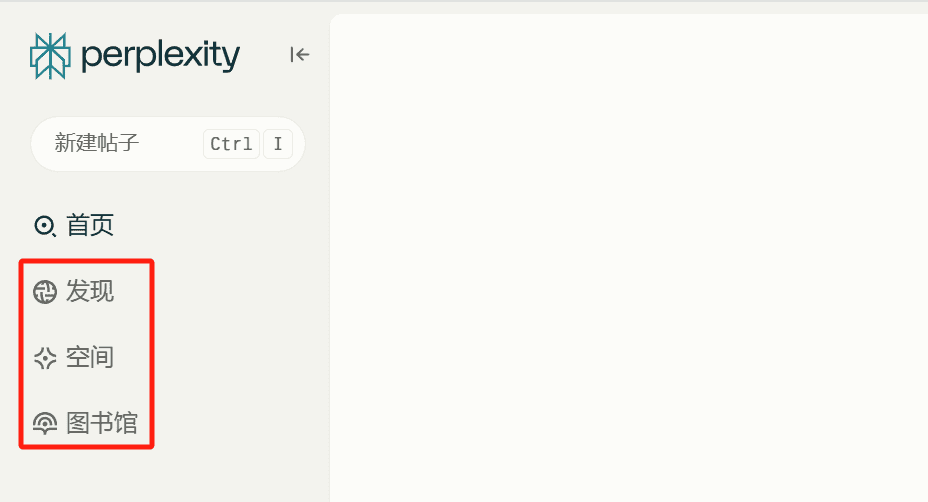Go to the 发现 page
The height and width of the screenshot is (502, 928).
[x=90, y=292]
